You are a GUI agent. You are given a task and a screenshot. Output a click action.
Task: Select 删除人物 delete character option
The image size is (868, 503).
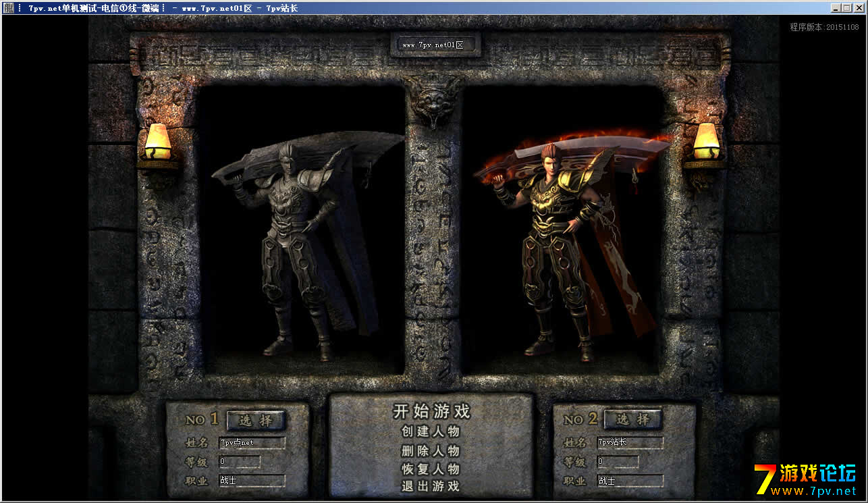(431, 451)
